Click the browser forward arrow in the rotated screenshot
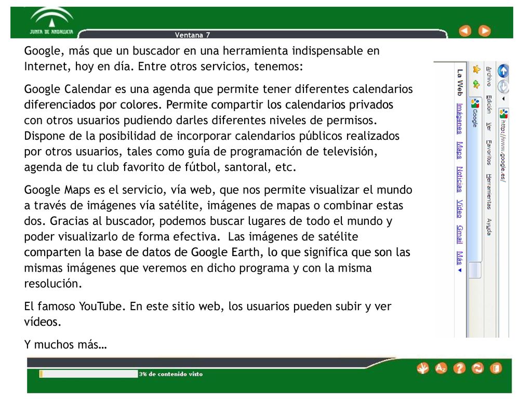The width and height of the screenshot is (532, 399). [503, 87]
